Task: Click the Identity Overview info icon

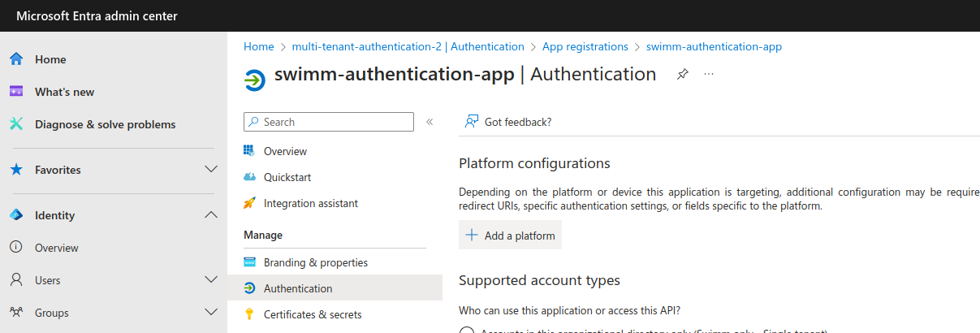Action: (x=16, y=248)
